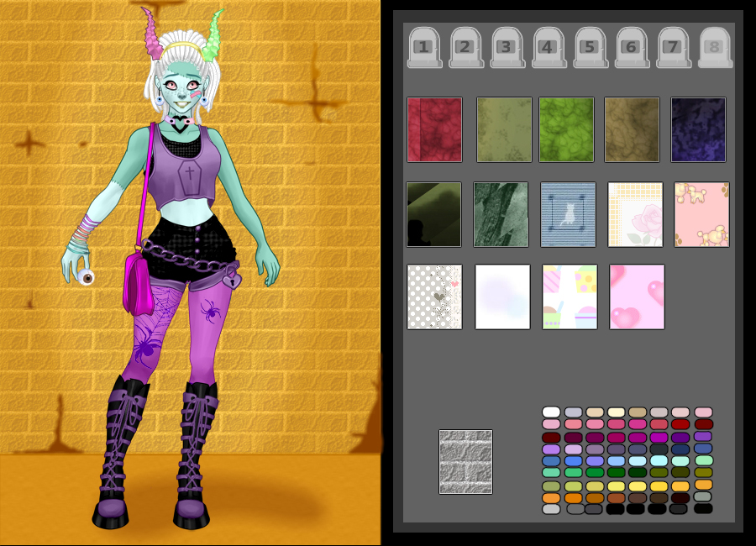The height and width of the screenshot is (546, 756).
Task: Select the white color swatch
Action: coord(552,412)
